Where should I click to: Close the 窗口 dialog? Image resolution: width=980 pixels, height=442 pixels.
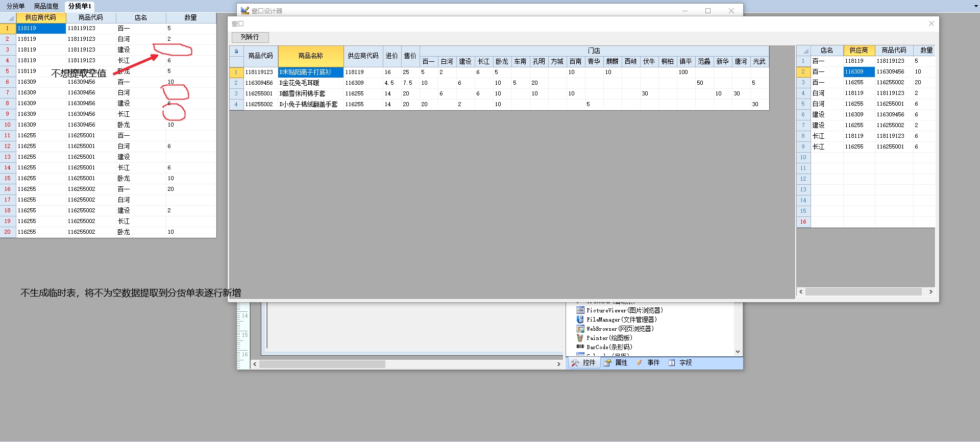click(x=932, y=23)
